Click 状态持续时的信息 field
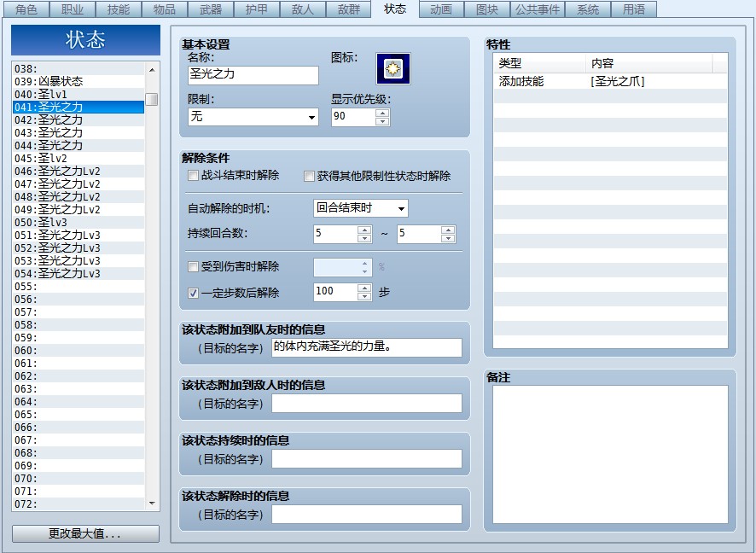This screenshot has height=553, width=756. point(366,458)
